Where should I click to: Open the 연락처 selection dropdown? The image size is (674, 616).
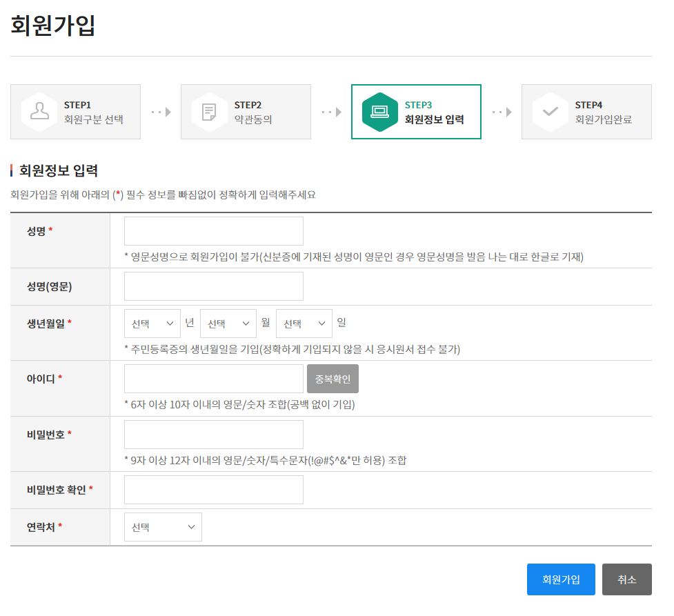click(163, 526)
